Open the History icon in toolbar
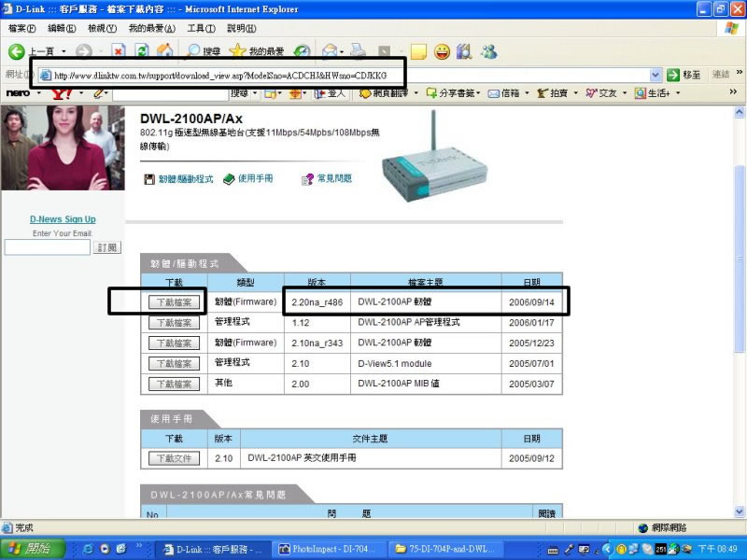747x560 pixels. point(302,51)
